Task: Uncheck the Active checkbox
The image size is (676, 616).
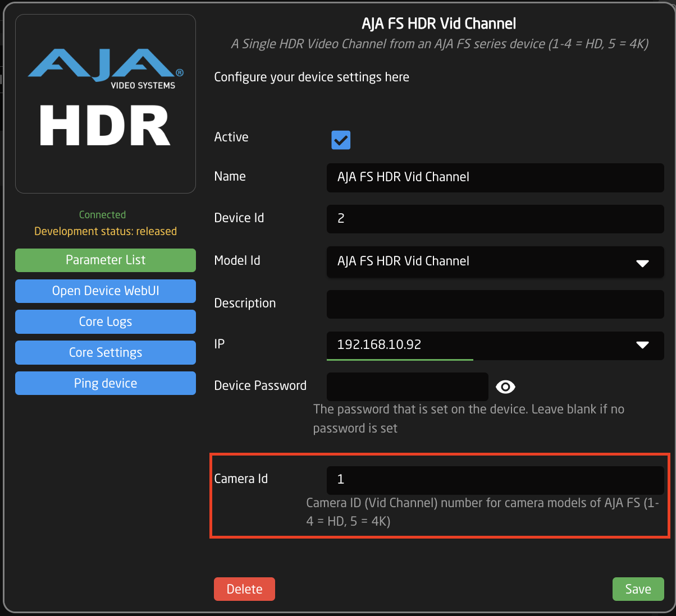Action: (x=341, y=140)
